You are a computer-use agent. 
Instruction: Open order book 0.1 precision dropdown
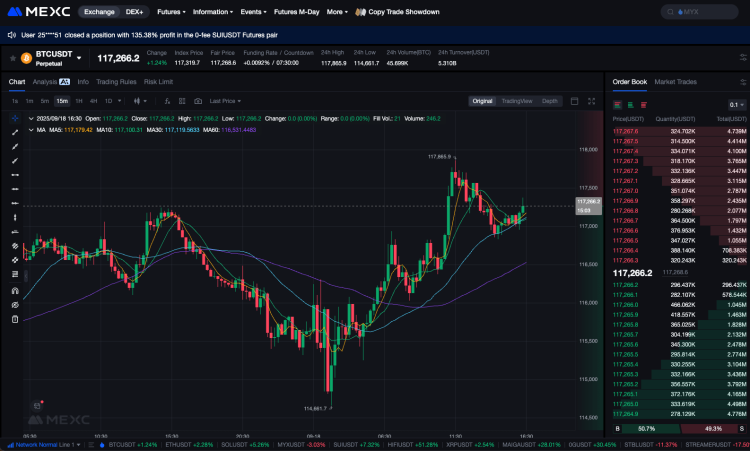click(736, 104)
